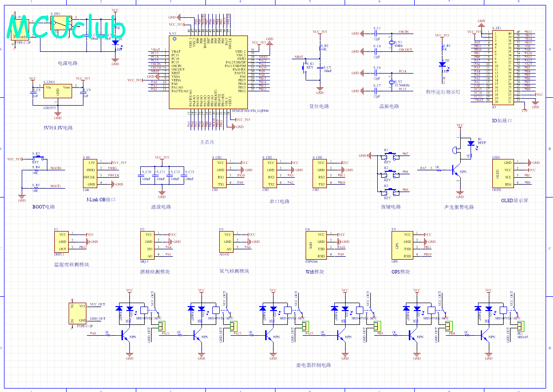The width and height of the screenshot is (553, 392).
Task: Click the MCUclub logo watermark
Action: tap(67, 28)
